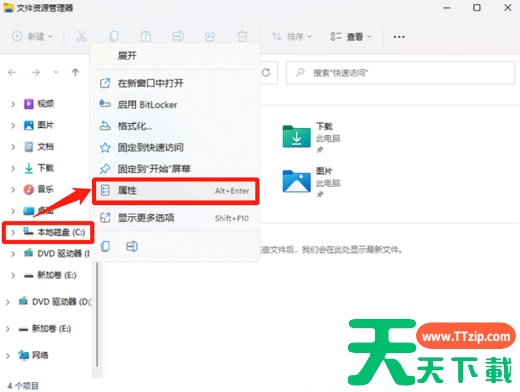Image resolution: width=520 pixels, height=392 pixels.
Task: Click the 搜索"快速访问" search box
Action: pos(400,73)
